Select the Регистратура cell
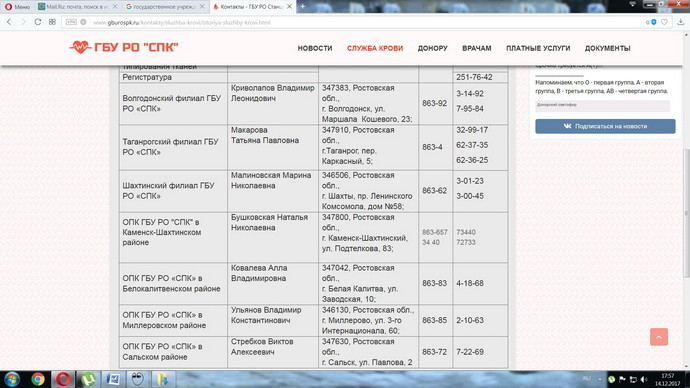Image resolution: width=690 pixels, height=388 pixels. (173, 77)
